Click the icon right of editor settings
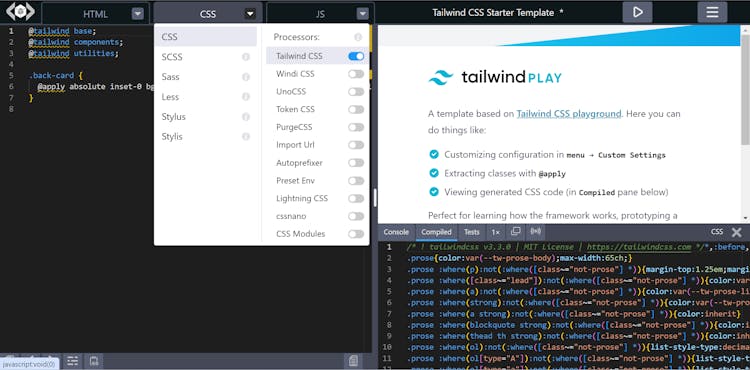Screen dimensions: 750x370 [x=94, y=360]
